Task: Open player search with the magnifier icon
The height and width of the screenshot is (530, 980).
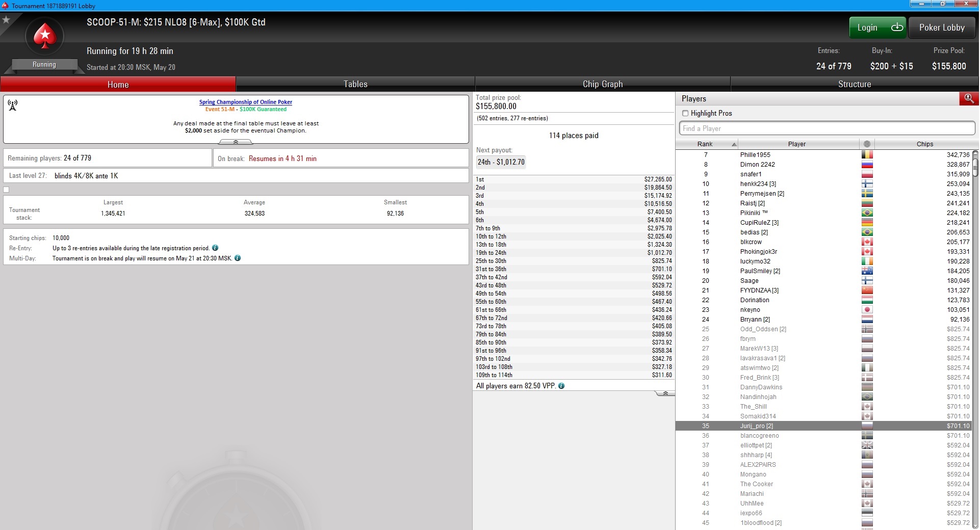Action: point(968,98)
